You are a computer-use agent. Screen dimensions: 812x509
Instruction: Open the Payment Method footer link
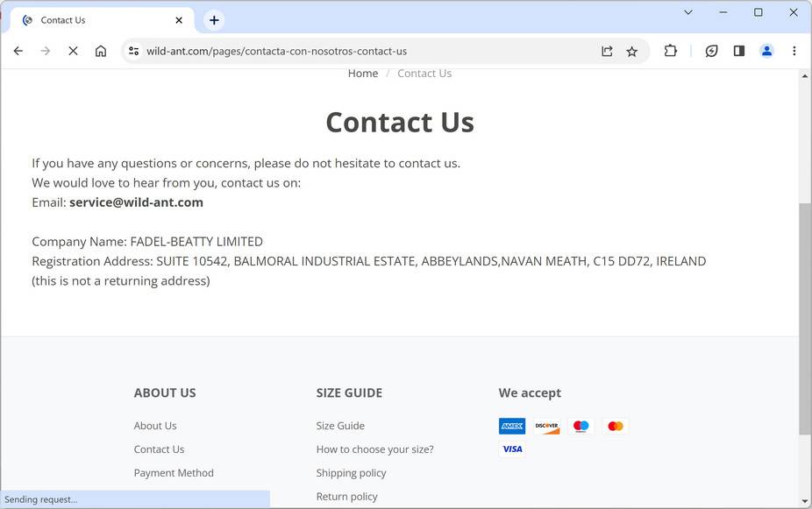click(x=174, y=473)
